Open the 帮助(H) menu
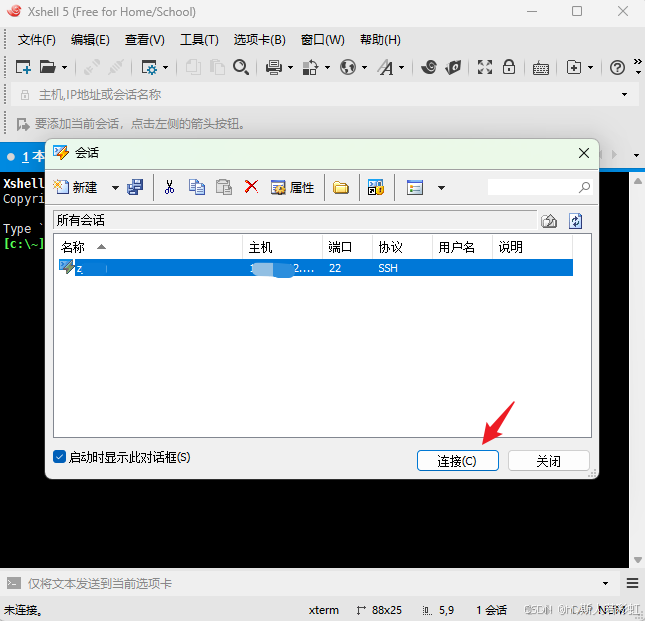The width and height of the screenshot is (645, 621). [x=380, y=40]
